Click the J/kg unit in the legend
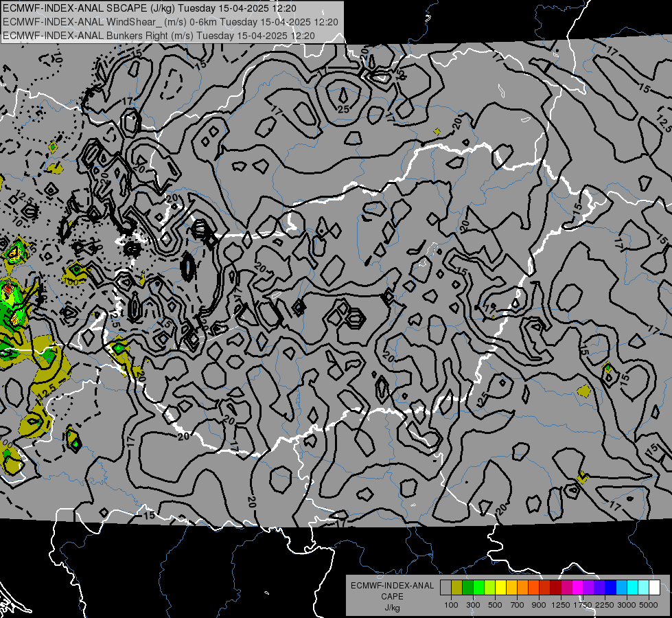Screen dimensions: 672x618 [392, 608]
